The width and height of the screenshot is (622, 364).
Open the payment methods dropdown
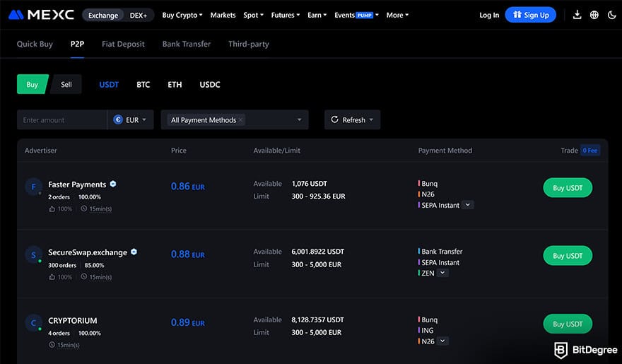[299, 119]
